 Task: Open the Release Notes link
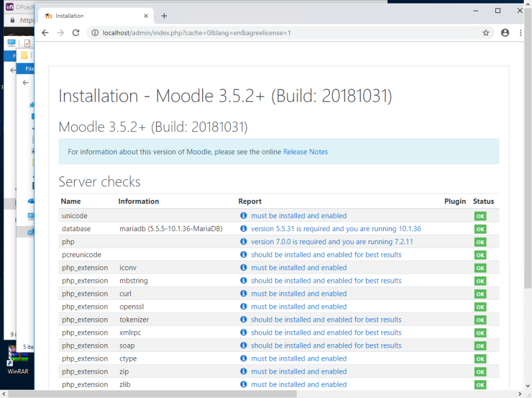[305, 152]
